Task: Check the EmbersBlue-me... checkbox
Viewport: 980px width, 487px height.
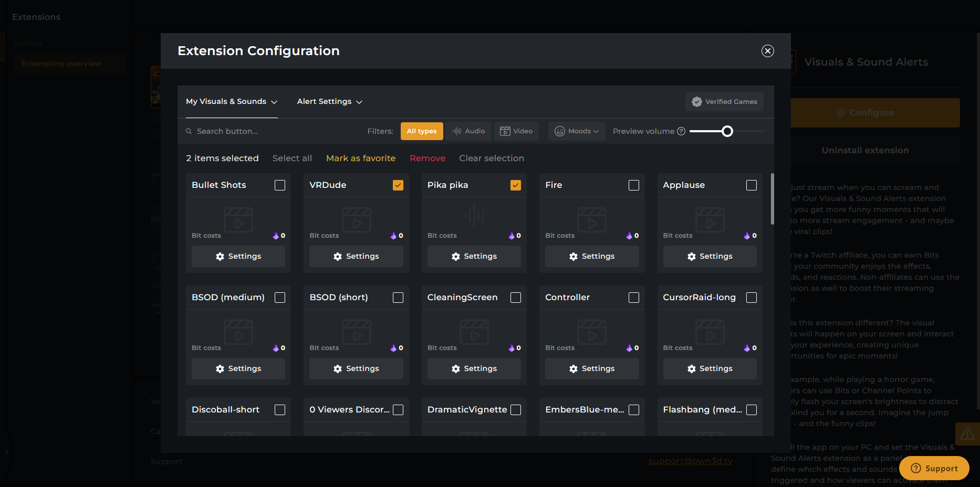Action: (634, 410)
